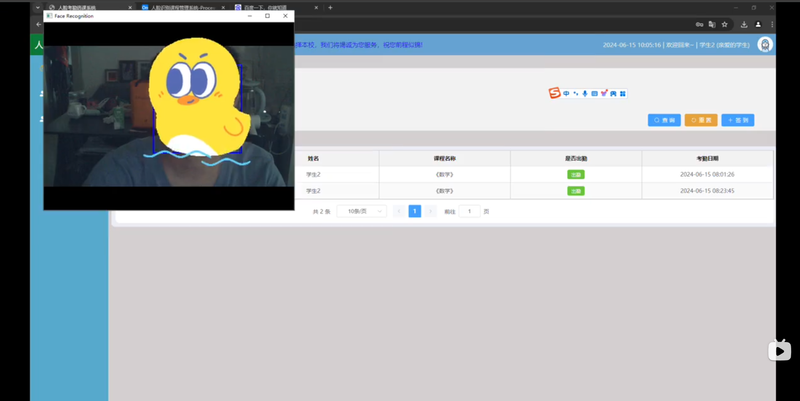Click the green tag in 08:23:45 row
800x401 pixels.
[576, 191]
